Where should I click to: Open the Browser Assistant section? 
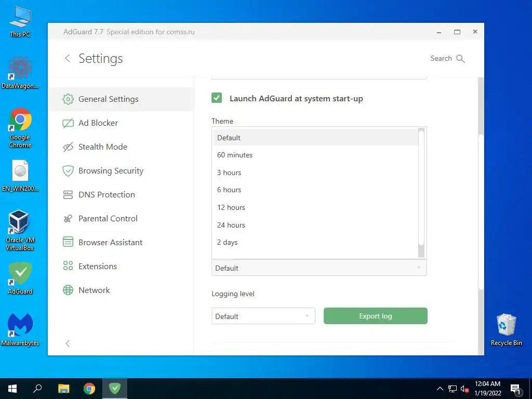tap(121, 242)
